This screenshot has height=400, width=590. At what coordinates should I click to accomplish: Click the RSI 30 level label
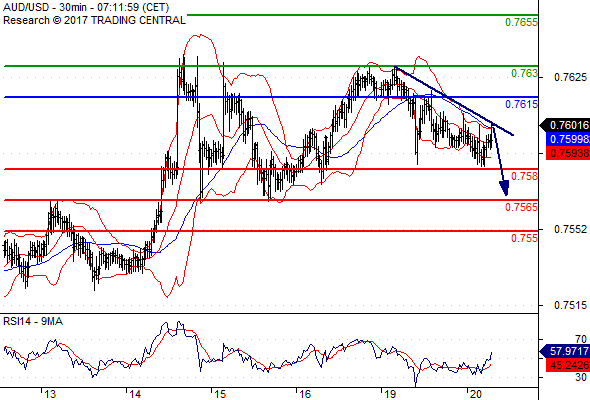pyautogui.click(x=581, y=377)
